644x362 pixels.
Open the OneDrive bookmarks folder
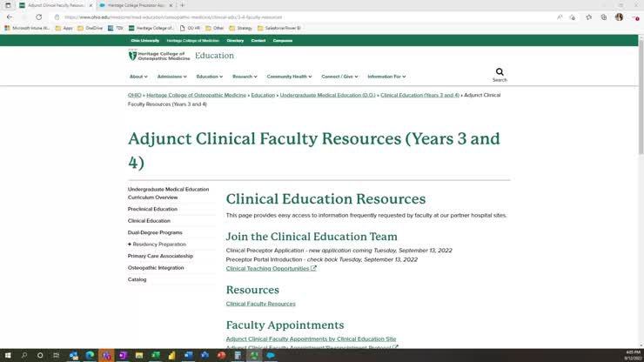coord(90,28)
